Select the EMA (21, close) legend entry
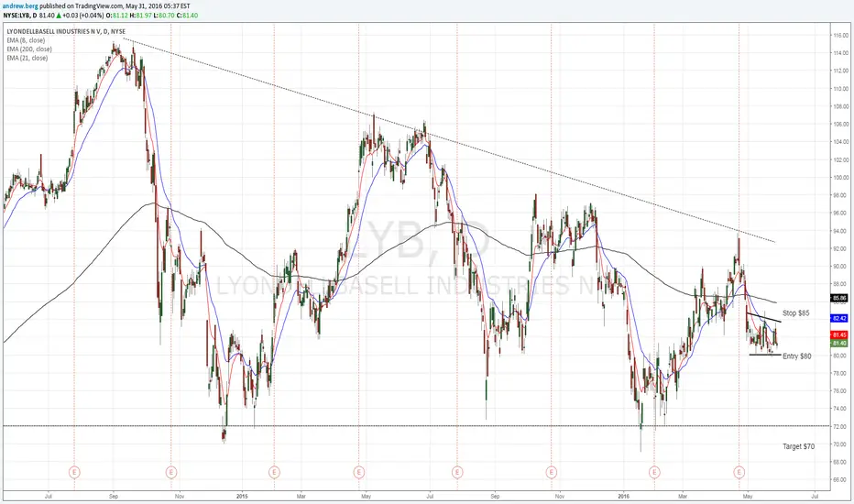This screenshot has width=854, height=504. (x=27, y=58)
